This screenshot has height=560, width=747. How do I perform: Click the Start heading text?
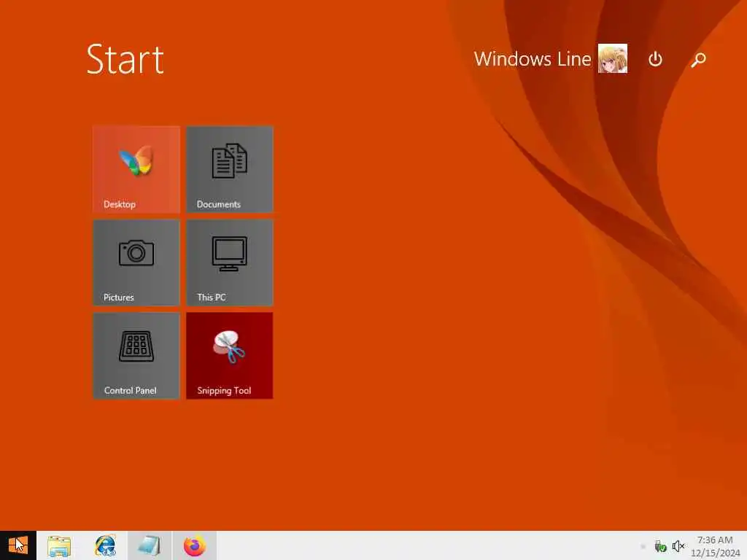(x=125, y=60)
